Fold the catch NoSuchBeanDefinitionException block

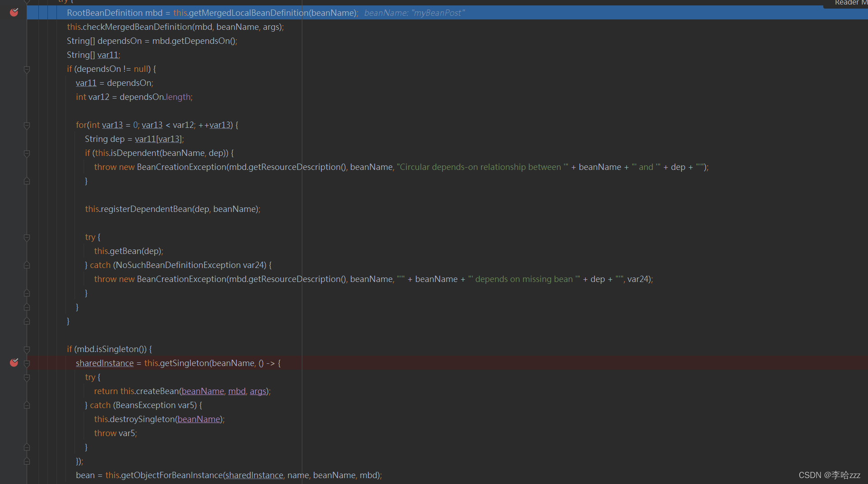coord(27,265)
